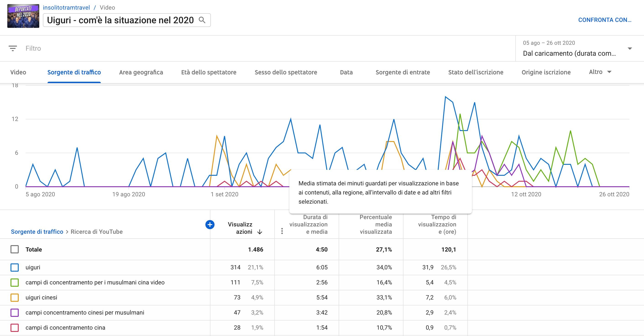The width and height of the screenshot is (644, 336).
Task: Click Durata di visualizzazione media header
Action: [x=308, y=225]
